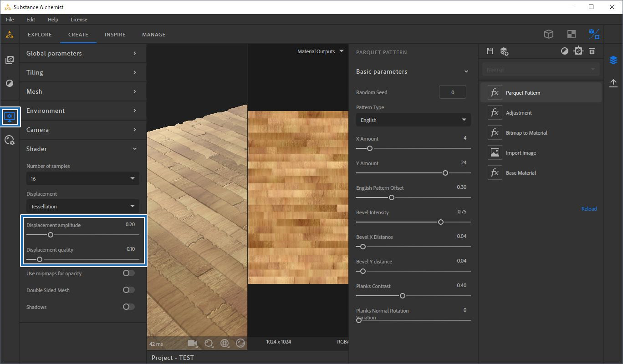Click the Displacement quality slider handle

click(x=40, y=259)
